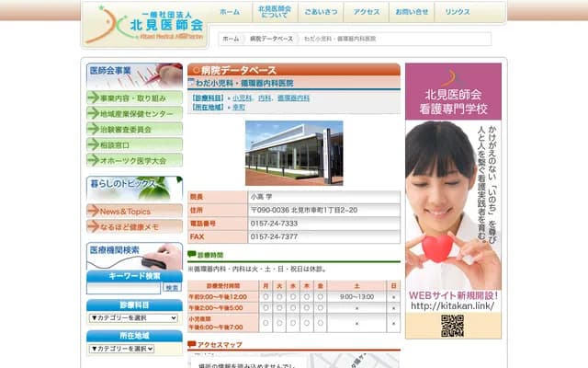The height and width of the screenshot is (368, 588).
Task: Click the 9:00〜13:00 Saturday cell
Action: click(x=356, y=296)
